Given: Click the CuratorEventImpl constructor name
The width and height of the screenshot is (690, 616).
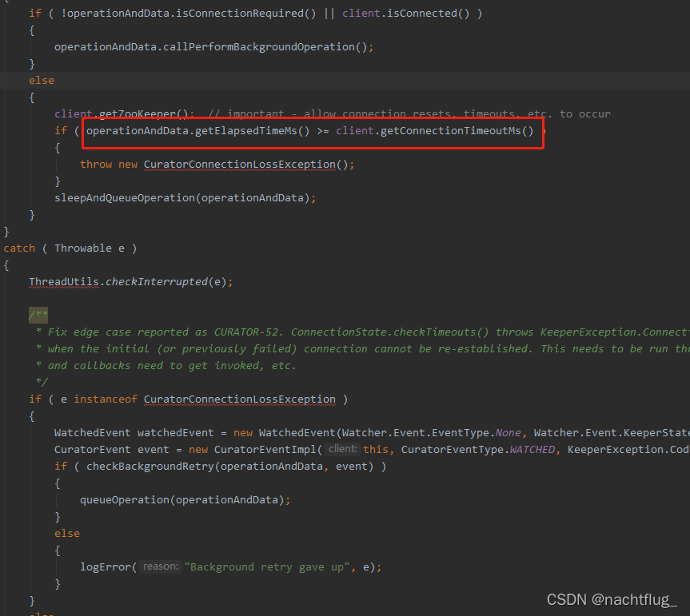Looking at the screenshot, I should [x=265, y=450].
